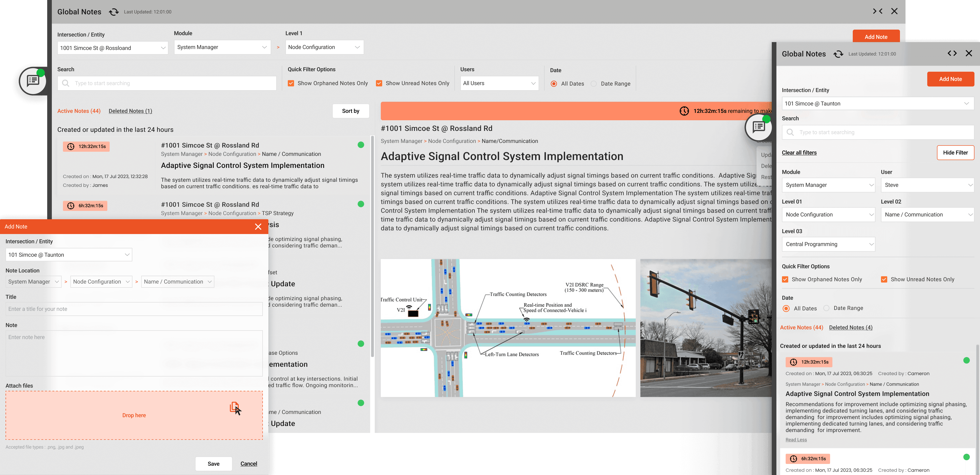Viewport: 980px width, 475px height.
Task: Click refresh icon in side Global Notes panel
Action: tap(838, 54)
